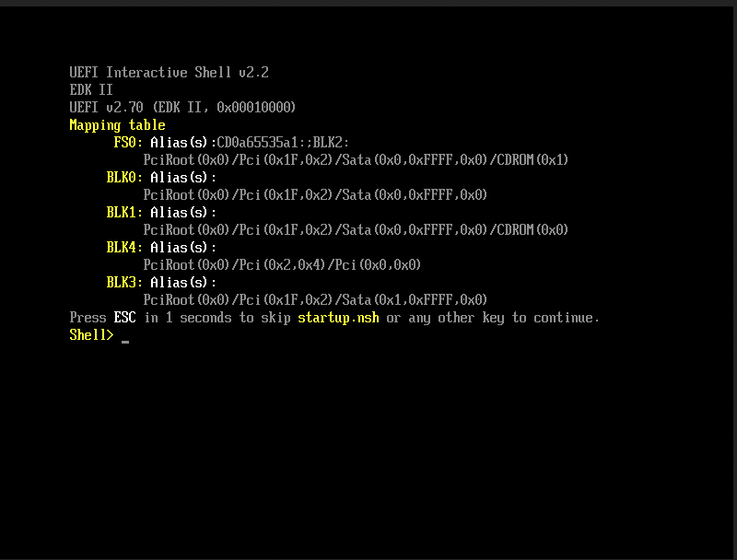Click the BLK0 Sata(0x0,0xFFFF,0x0) device path

click(315, 195)
